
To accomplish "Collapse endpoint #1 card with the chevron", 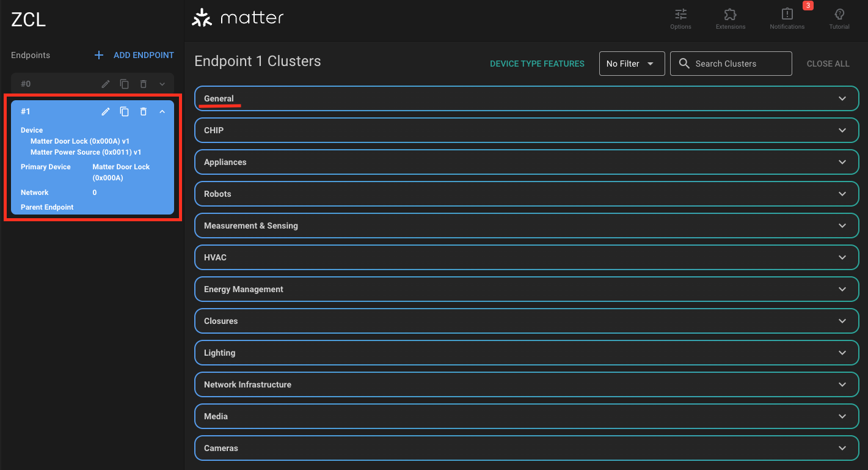I will coord(162,111).
